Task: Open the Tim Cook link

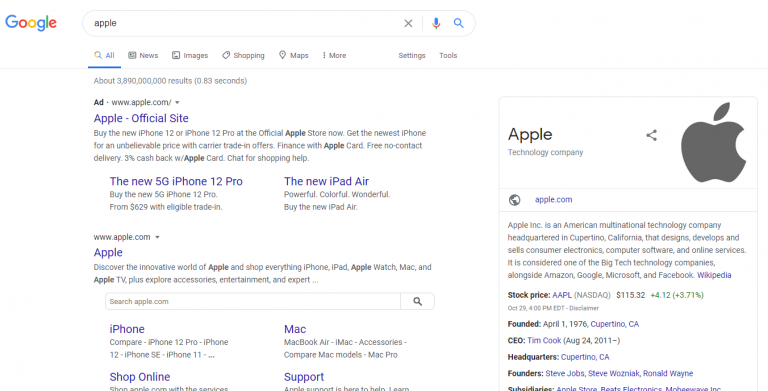Action: click(x=544, y=340)
